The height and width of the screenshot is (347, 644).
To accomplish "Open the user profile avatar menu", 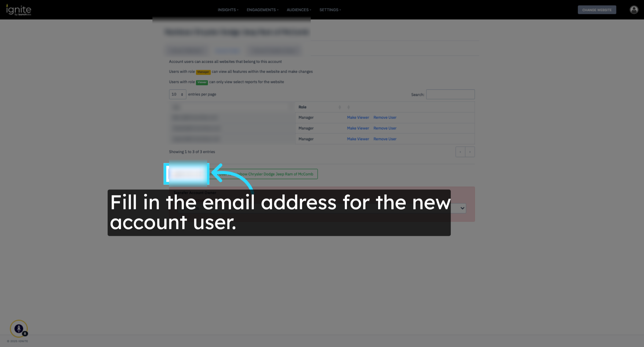I will (634, 10).
